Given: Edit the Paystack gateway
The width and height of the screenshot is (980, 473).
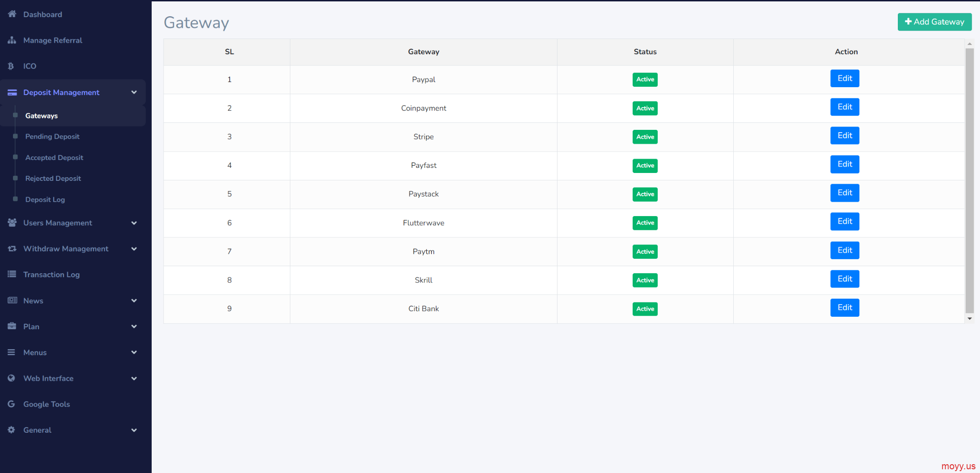Looking at the screenshot, I should (845, 193).
